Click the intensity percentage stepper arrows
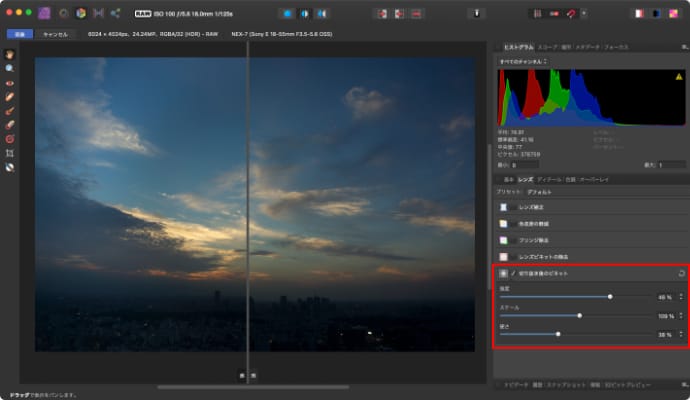This screenshot has width=690, height=400. (680, 297)
